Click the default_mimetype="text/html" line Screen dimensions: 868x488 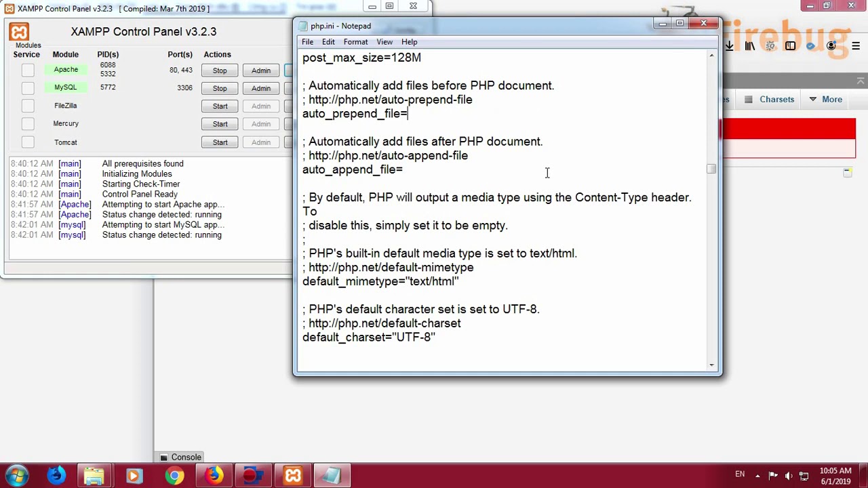[x=380, y=282]
